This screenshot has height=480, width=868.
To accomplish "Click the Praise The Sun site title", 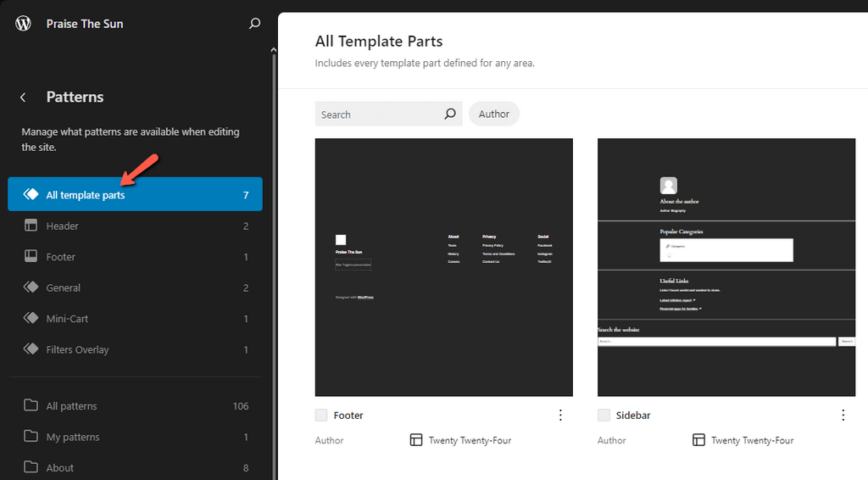I will point(85,24).
